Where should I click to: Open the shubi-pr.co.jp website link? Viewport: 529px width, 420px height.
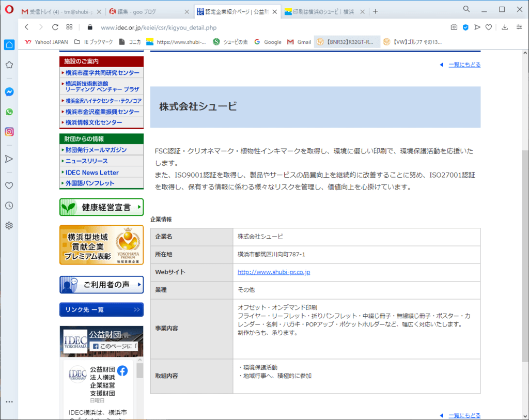273,272
